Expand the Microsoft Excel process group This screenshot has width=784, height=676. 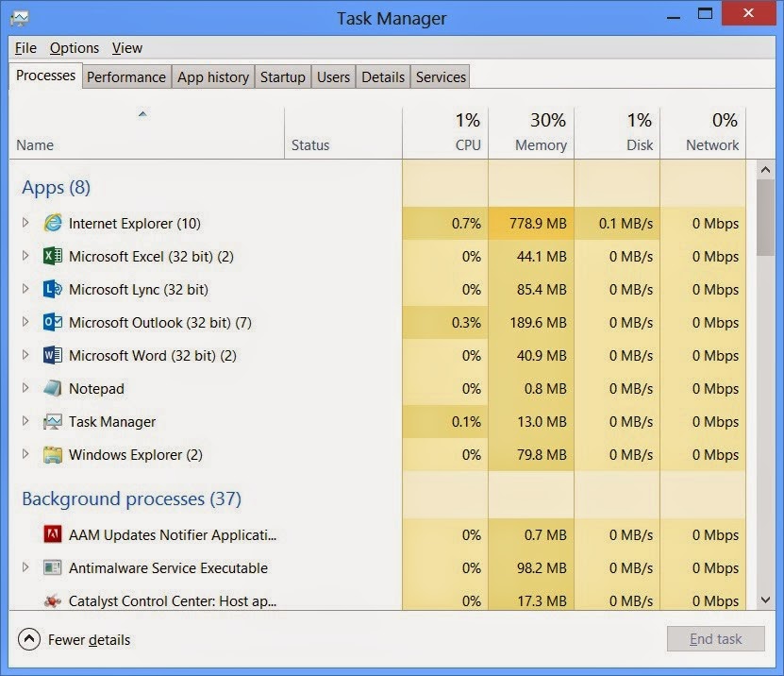pyautogui.click(x=25, y=256)
